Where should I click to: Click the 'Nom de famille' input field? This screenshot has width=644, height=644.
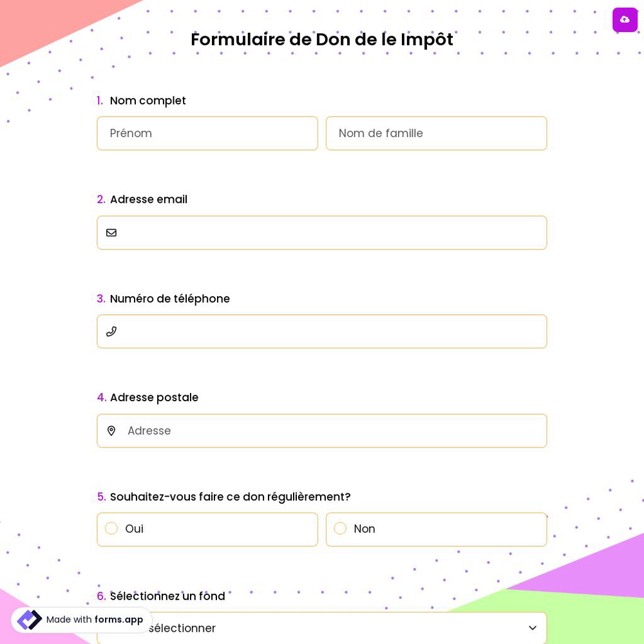pyautogui.click(x=437, y=133)
